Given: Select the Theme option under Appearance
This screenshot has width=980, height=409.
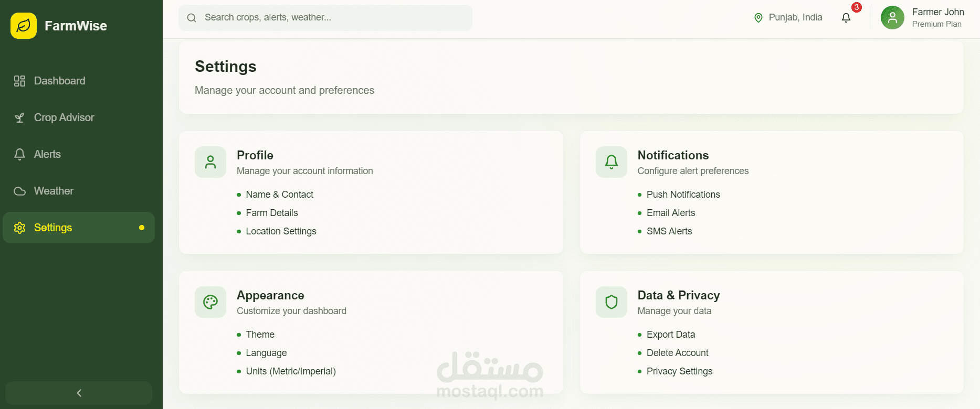Looking at the screenshot, I should (x=260, y=335).
